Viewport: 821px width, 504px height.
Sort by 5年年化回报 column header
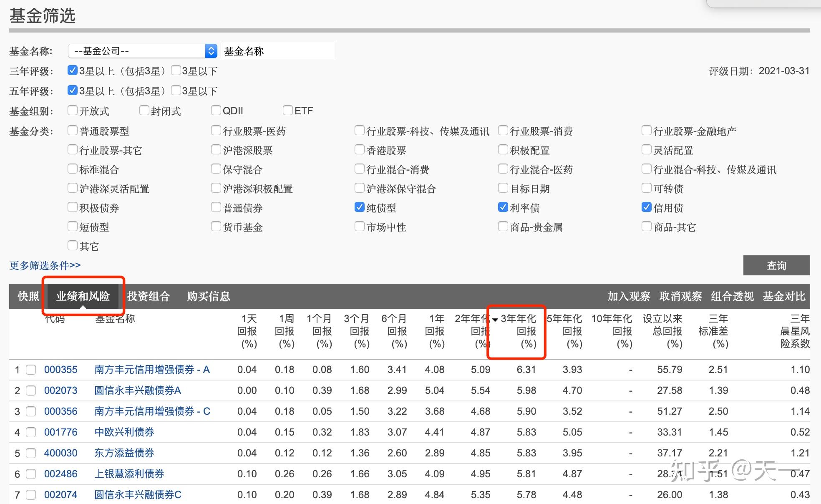(x=564, y=331)
